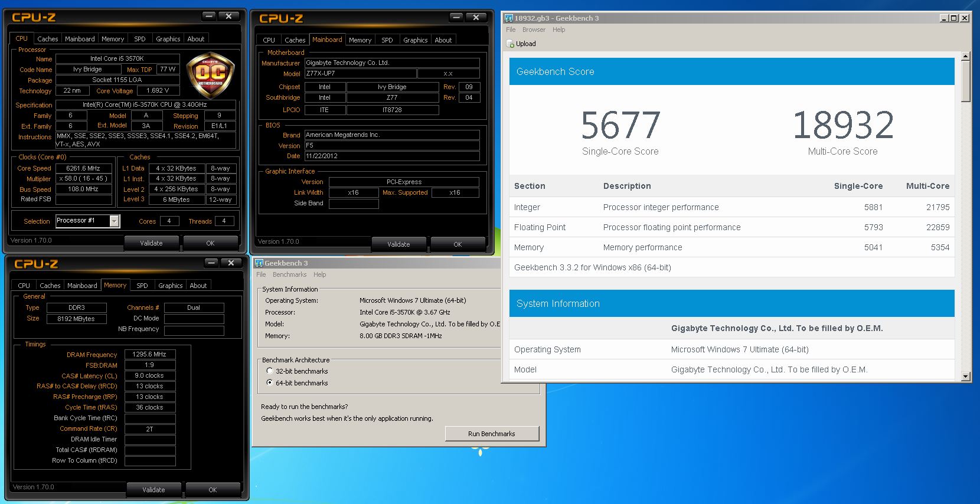Click the Integer row multi-core 21795
980x504 pixels.
937,207
